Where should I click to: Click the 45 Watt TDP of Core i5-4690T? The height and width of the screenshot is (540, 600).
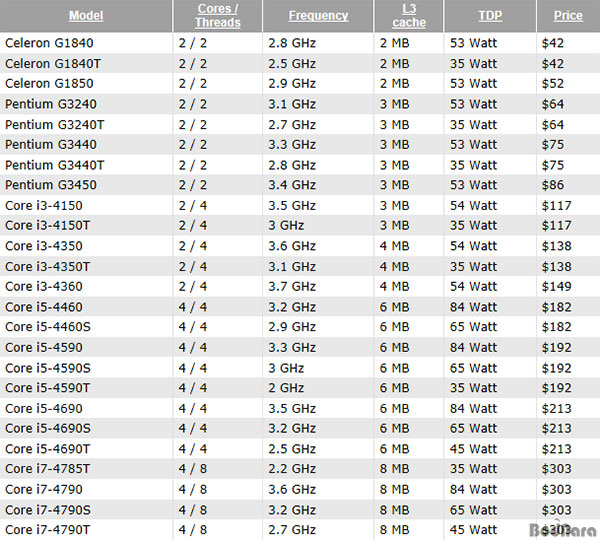pos(474,449)
